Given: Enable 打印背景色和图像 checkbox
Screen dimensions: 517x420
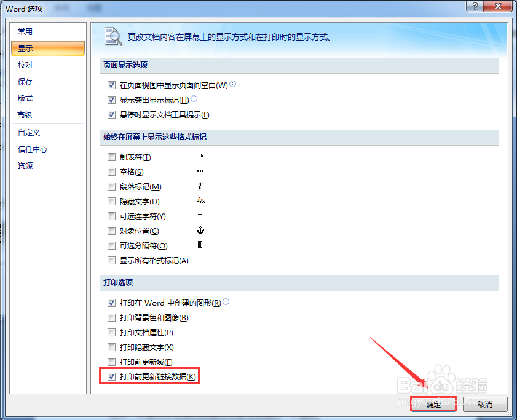Looking at the screenshot, I should (x=111, y=318).
